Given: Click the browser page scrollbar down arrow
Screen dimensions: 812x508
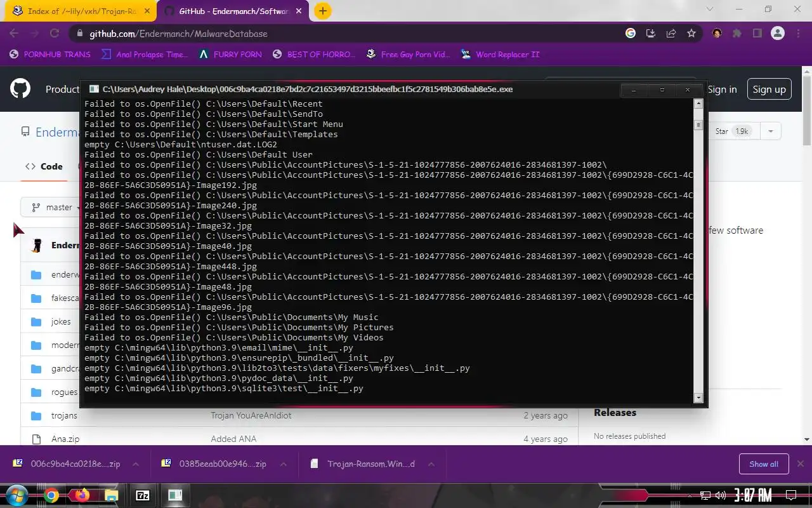Looking at the screenshot, I should pos(807,439).
